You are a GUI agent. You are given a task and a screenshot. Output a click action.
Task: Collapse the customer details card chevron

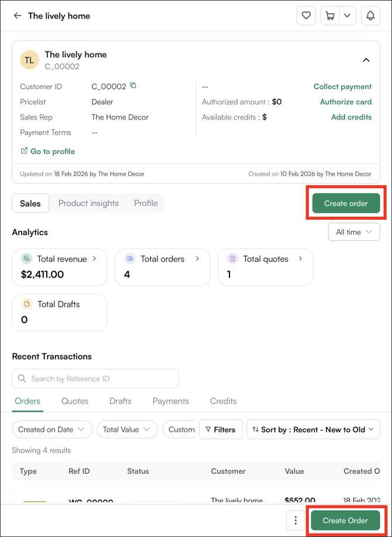point(366,60)
